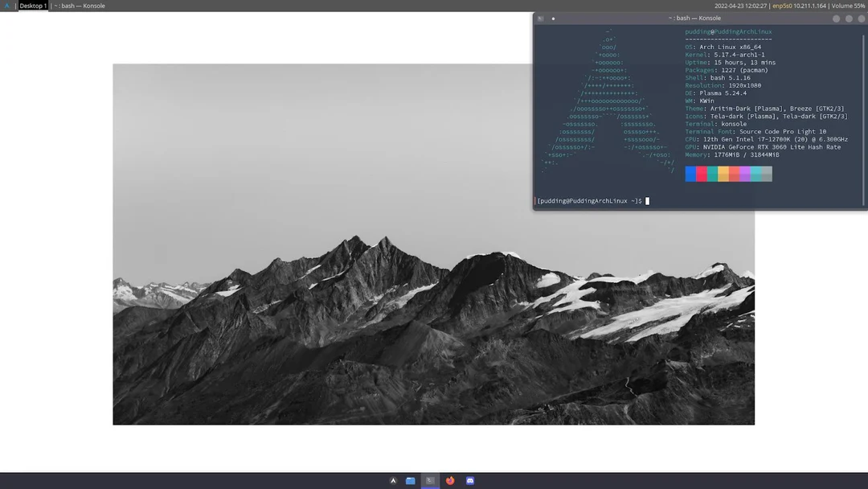Click the pudding@PuddingArchLinux header text
Image resolution: width=868 pixels, height=489 pixels.
click(727, 31)
